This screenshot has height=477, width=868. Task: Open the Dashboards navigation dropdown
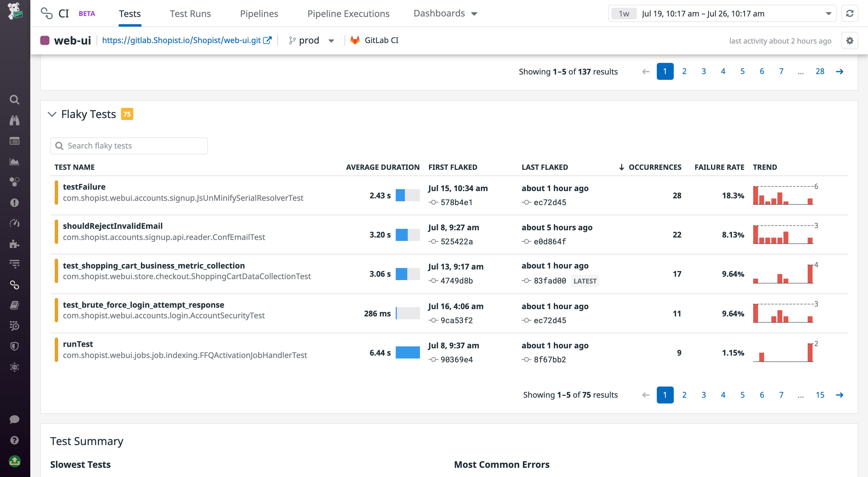(x=445, y=14)
